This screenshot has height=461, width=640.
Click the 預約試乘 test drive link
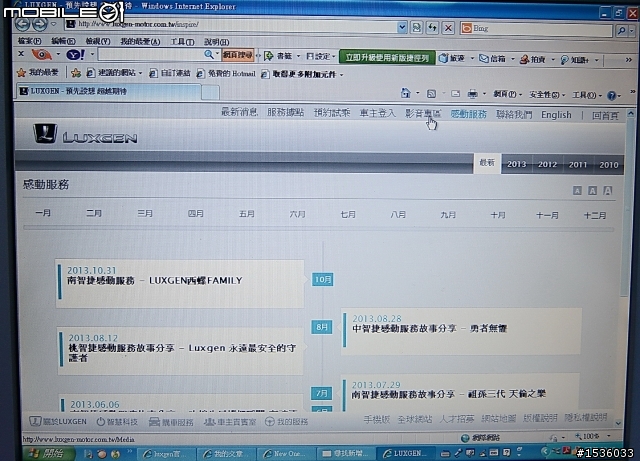point(332,113)
